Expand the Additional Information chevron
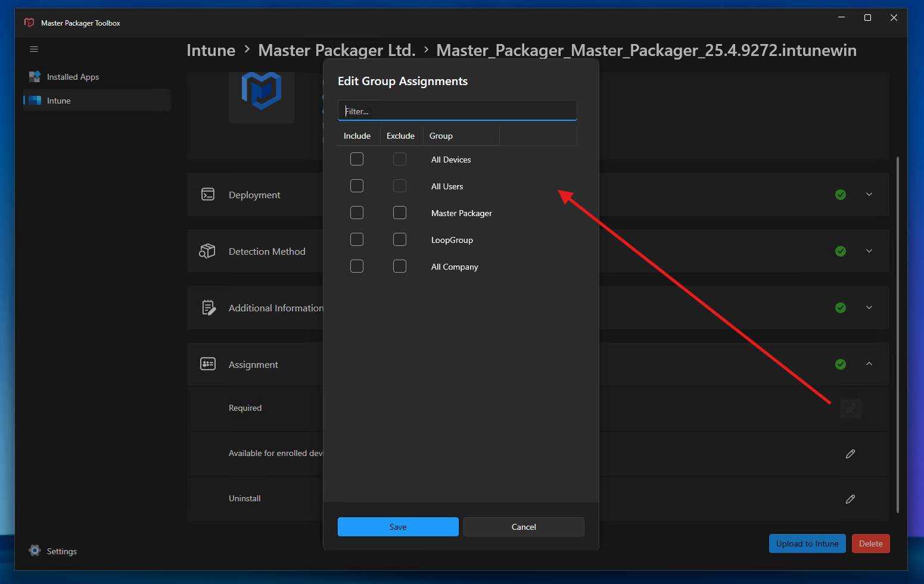 [869, 308]
